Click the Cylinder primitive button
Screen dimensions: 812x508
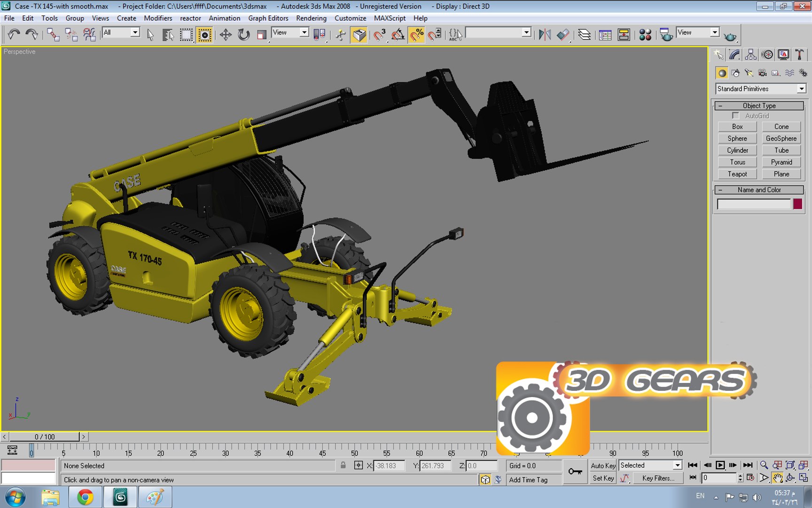tap(737, 151)
